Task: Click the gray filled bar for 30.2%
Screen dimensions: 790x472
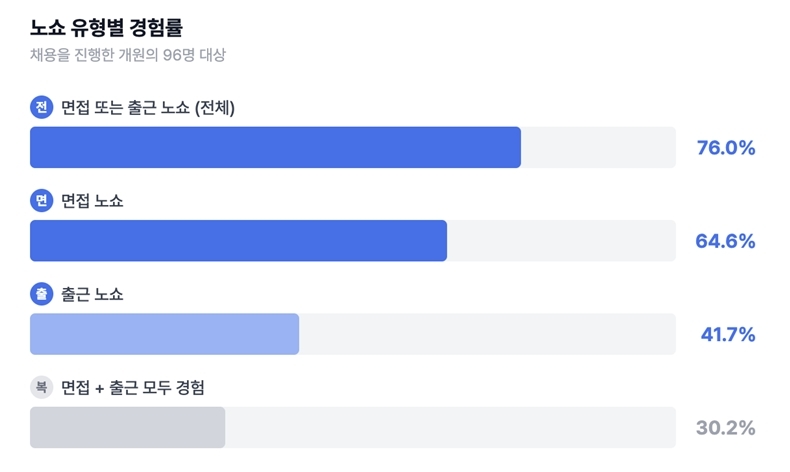Action: 127,427
